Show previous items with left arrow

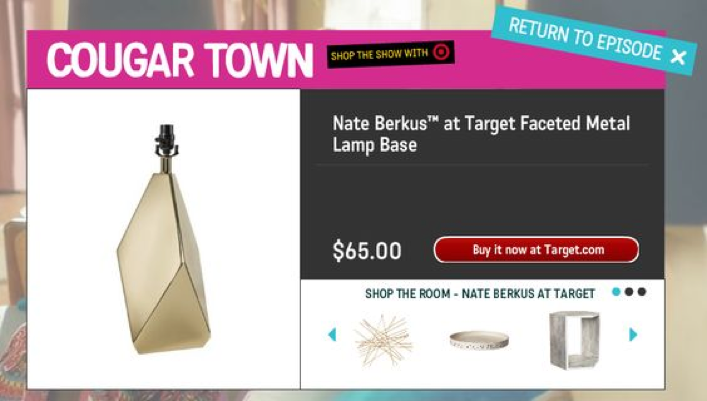pyautogui.click(x=332, y=334)
